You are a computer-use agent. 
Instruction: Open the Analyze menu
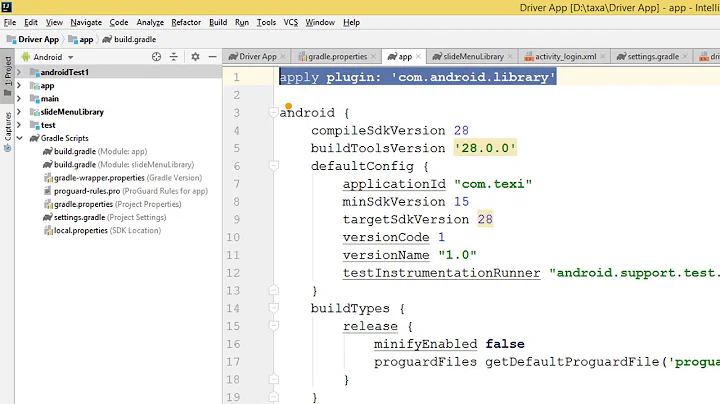click(150, 22)
